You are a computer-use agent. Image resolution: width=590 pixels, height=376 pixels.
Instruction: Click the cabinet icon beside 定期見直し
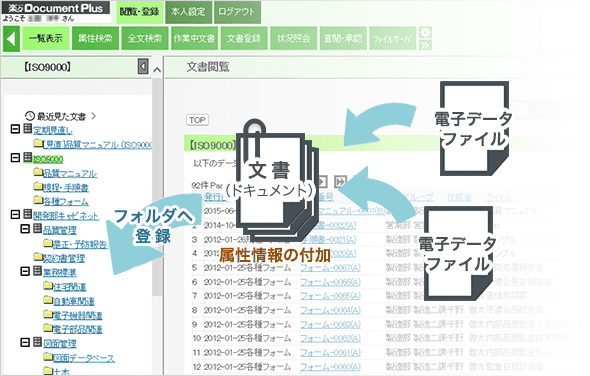click(x=27, y=129)
